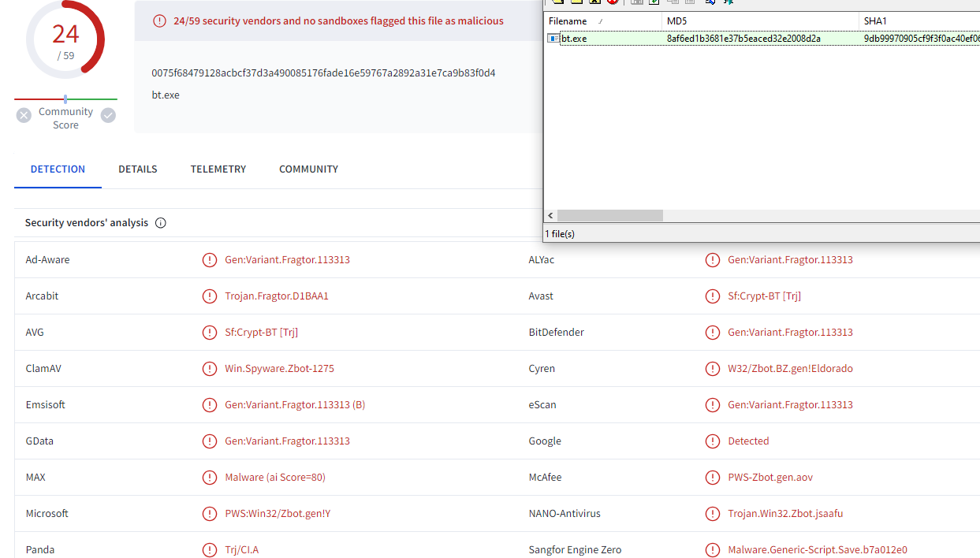
Task: Click the alert icon in Emsisoft row
Action: tap(210, 405)
